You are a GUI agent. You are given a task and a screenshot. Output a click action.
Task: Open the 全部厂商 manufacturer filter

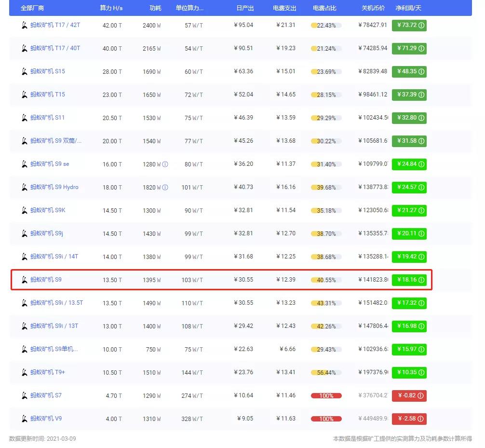(x=32, y=8)
